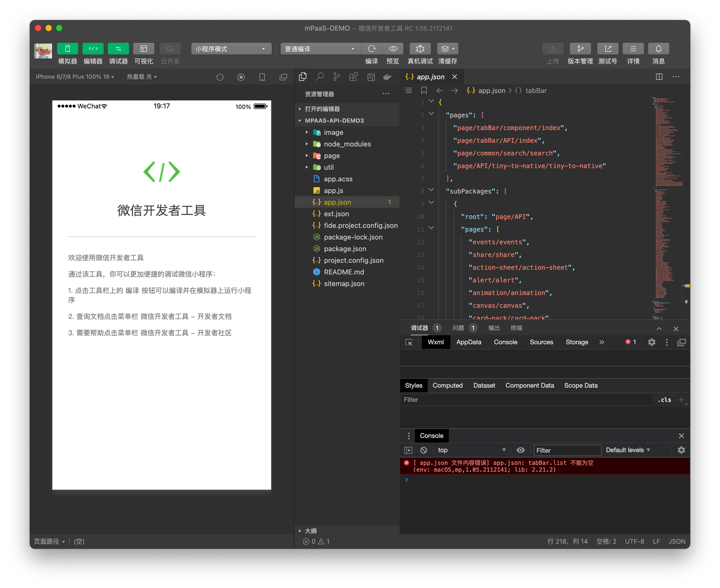Start real device debugging (真机调试)
This screenshot has height=588, width=720.
420,49
